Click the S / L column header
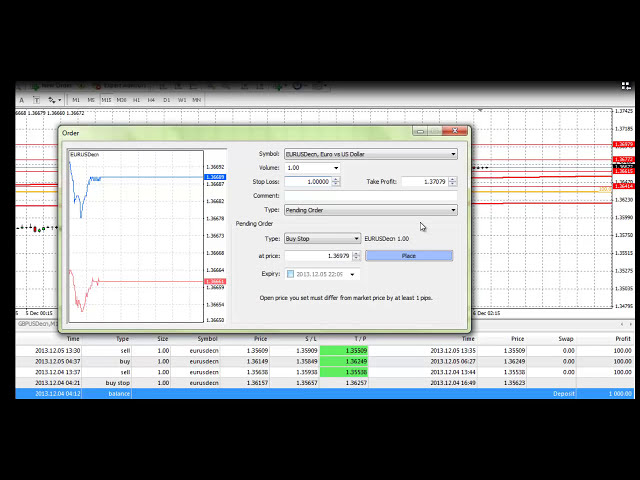This screenshot has width=640, height=480. (x=311, y=339)
